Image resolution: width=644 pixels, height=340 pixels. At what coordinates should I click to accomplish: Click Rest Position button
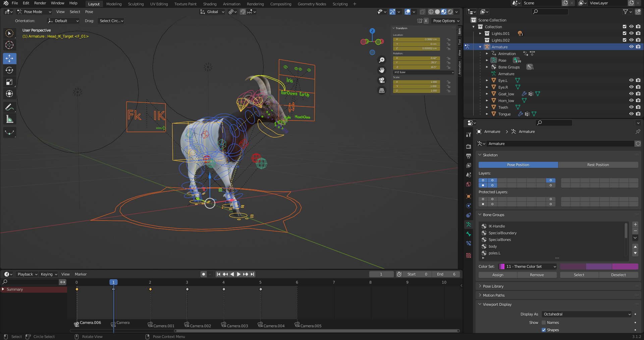(x=598, y=165)
